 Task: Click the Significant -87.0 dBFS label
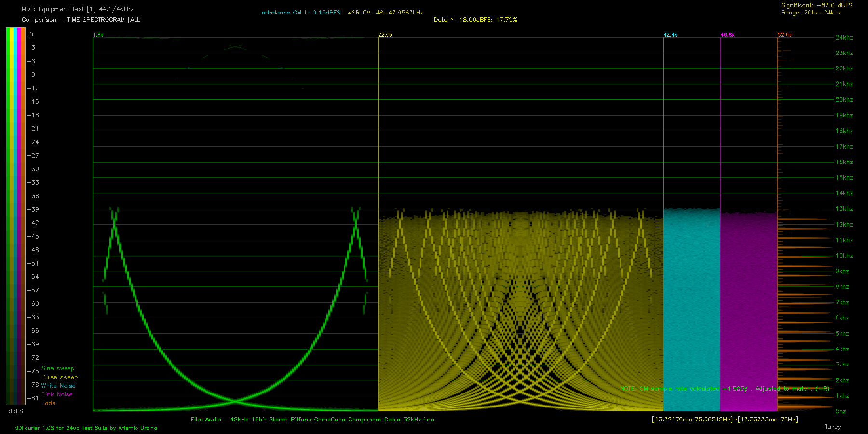point(816,5)
